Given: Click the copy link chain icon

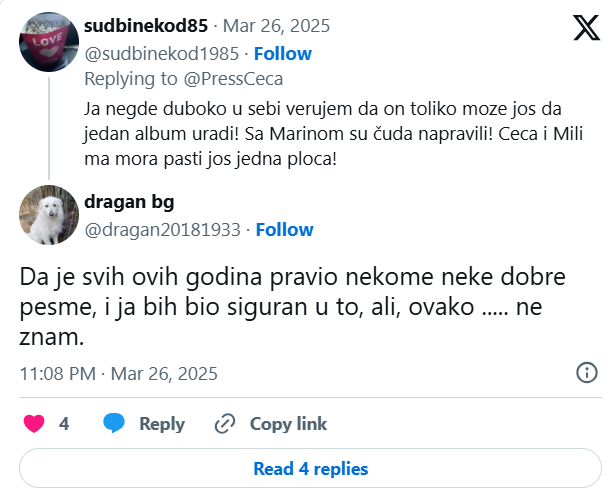Looking at the screenshot, I should tap(225, 423).
